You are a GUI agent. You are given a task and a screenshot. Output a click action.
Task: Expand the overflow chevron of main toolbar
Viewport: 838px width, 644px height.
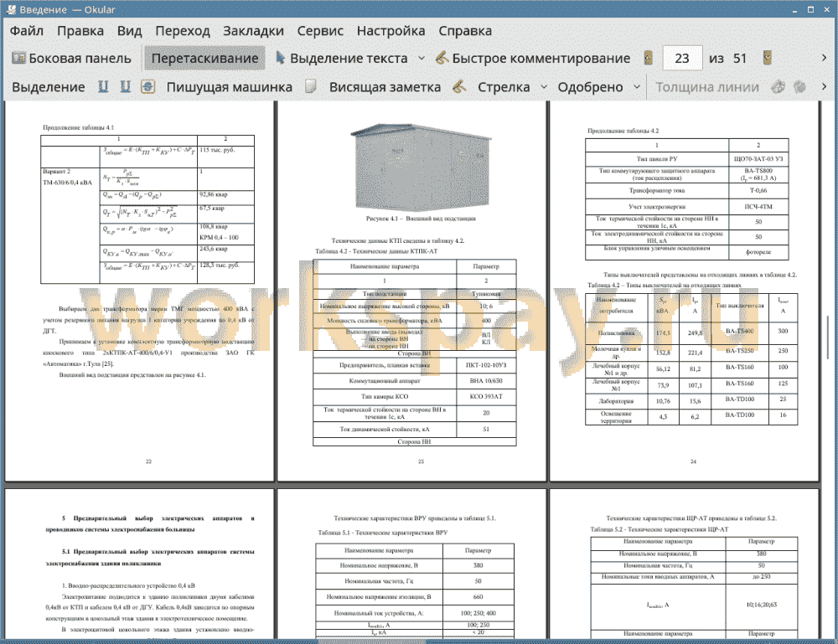tap(824, 58)
